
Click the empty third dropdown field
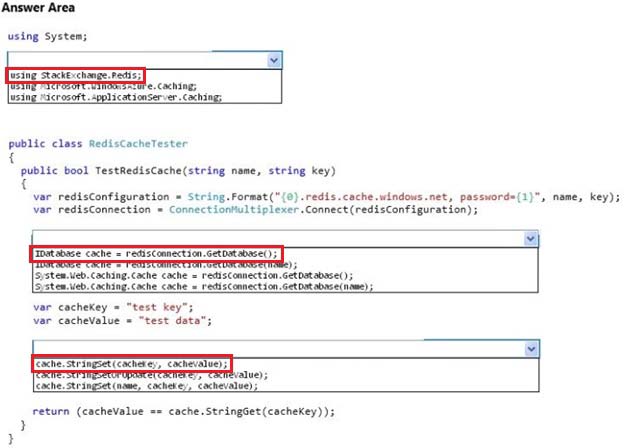[x=279, y=349]
